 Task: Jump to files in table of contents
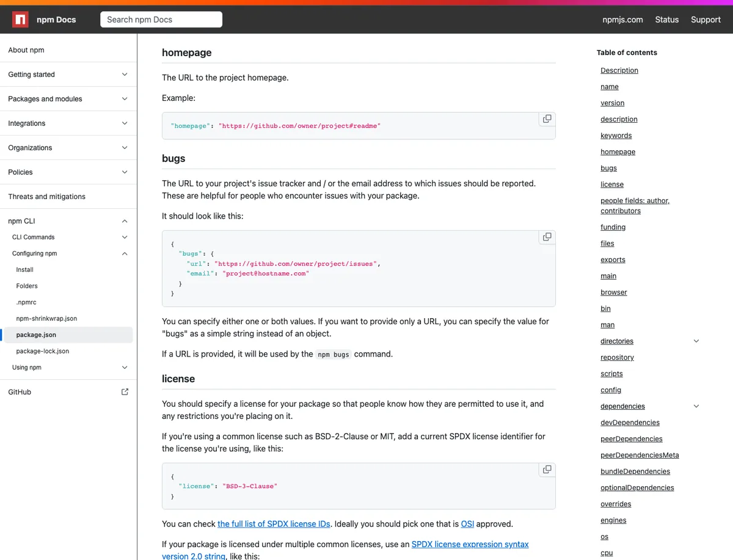(607, 244)
